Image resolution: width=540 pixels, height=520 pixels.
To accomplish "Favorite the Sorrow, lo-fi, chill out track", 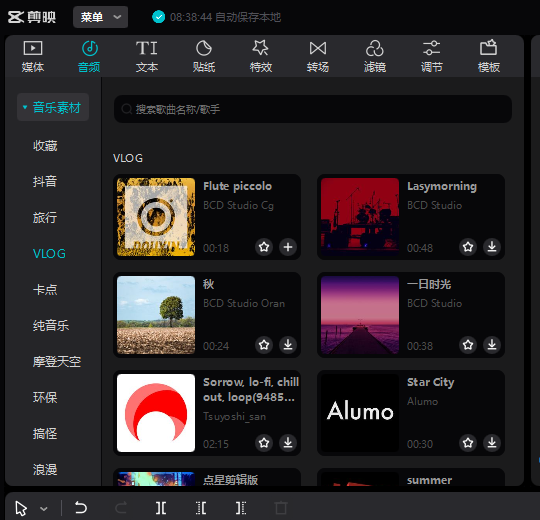I will (264, 443).
